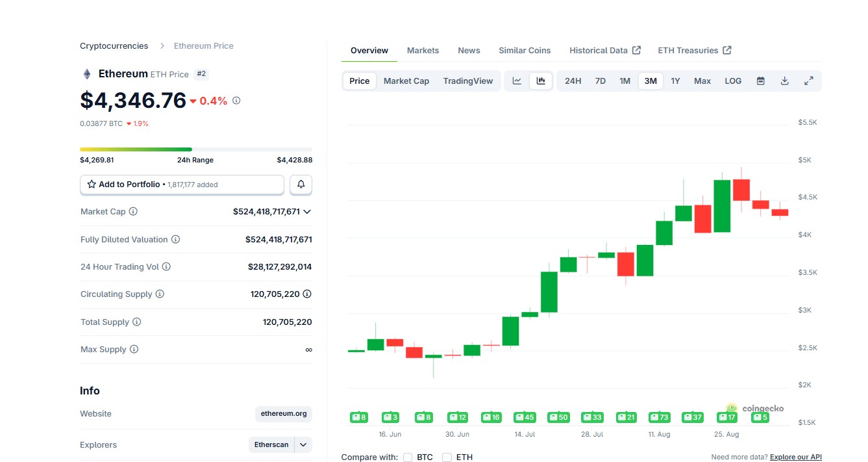
Task: Open the ethereum.org website link
Action: 284,414
